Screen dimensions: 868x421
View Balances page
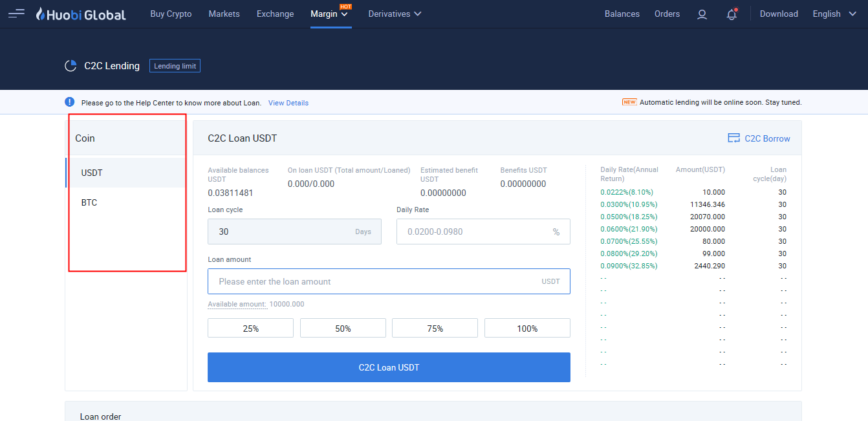point(622,14)
